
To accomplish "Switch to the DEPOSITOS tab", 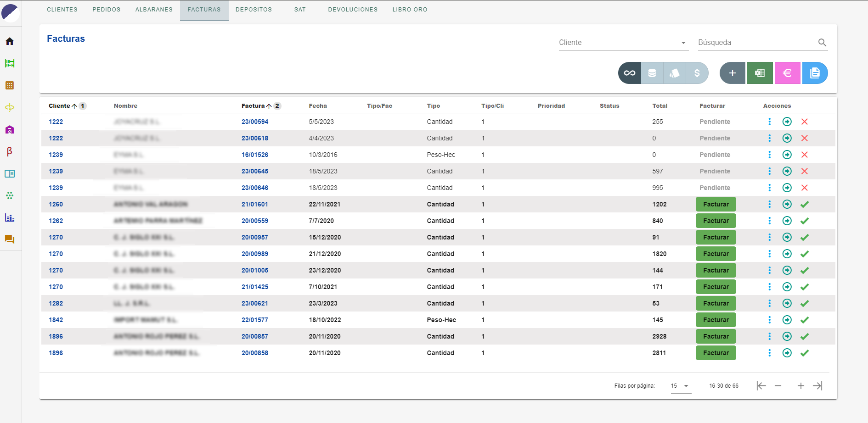I will pyautogui.click(x=254, y=10).
